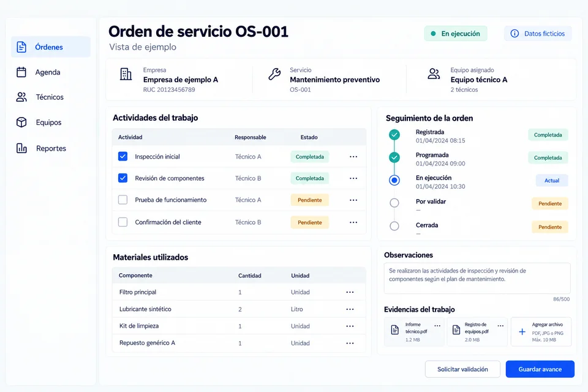Open options for Inspección inicial row

pos(353,157)
